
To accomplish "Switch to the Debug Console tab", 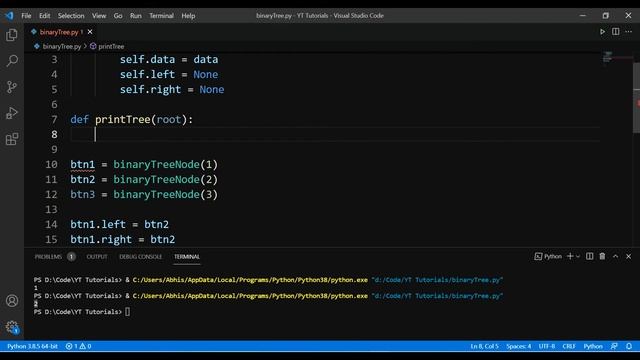I will coord(140,257).
